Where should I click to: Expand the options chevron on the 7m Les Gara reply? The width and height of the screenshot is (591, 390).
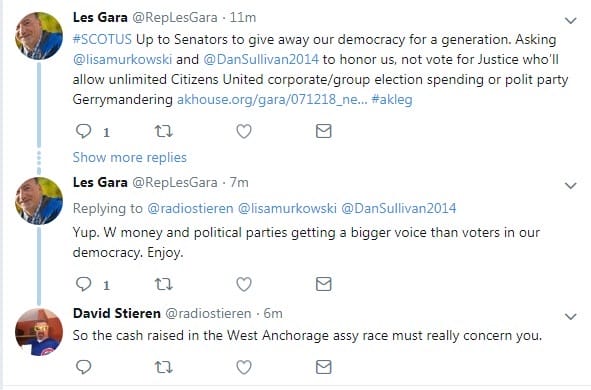point(571,185)
